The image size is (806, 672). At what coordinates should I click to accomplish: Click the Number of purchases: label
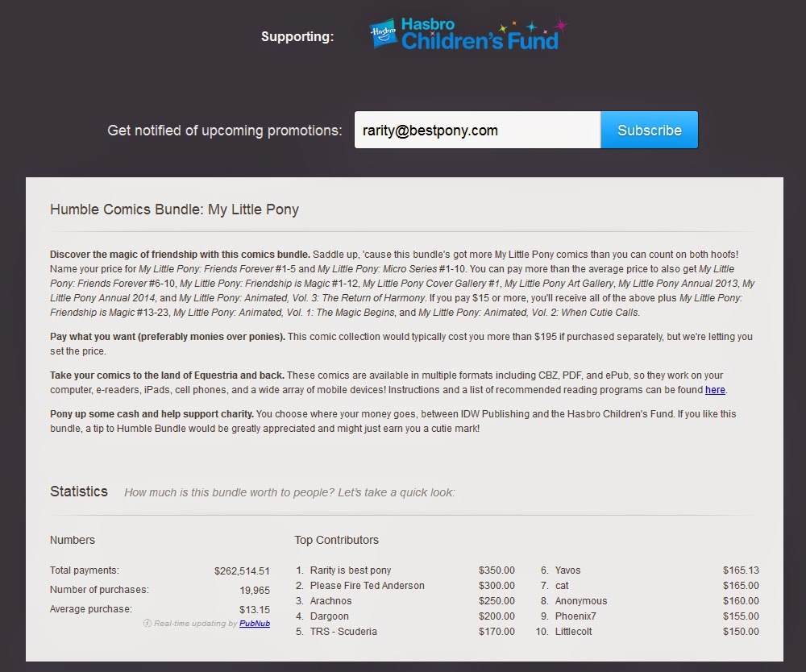tap(99, 590)
